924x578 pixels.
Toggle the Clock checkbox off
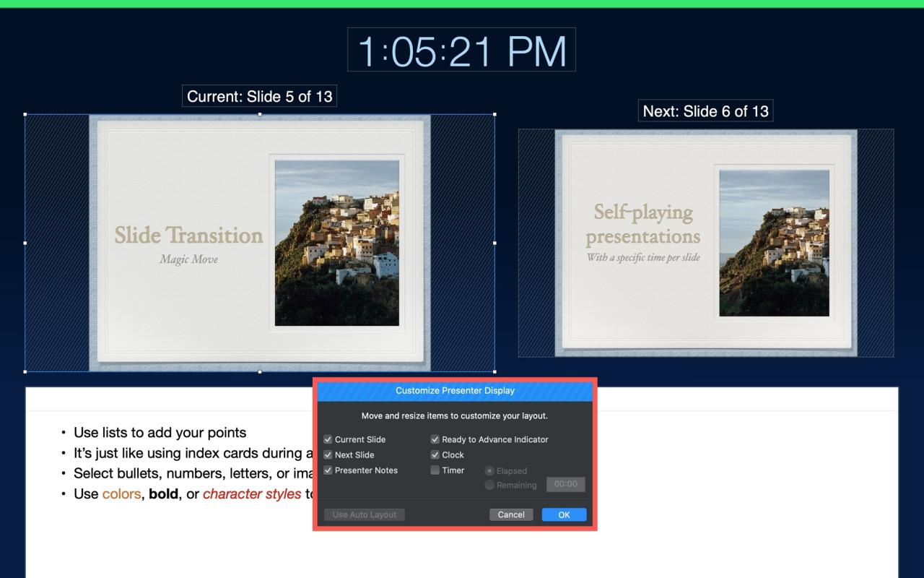click(x=435, y=455)
